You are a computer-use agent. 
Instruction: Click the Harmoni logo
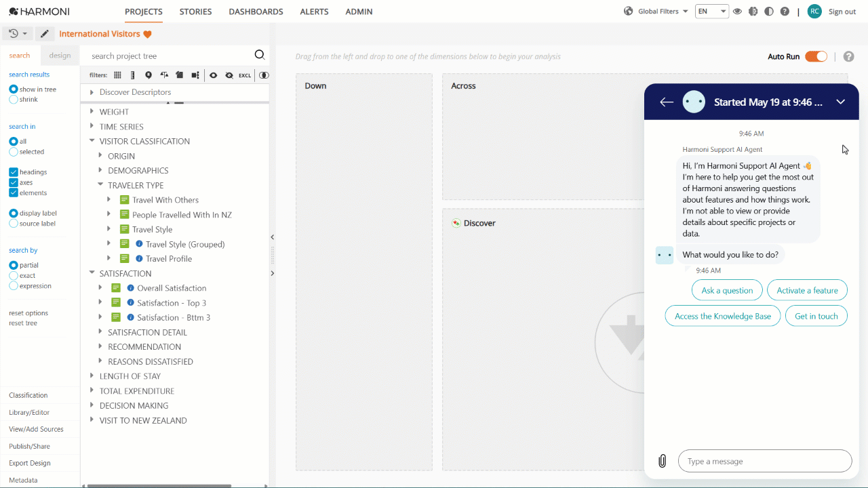tap(39, 12)
